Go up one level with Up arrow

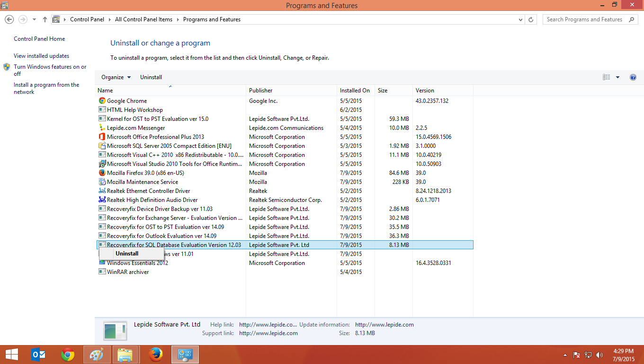(45, 19)
